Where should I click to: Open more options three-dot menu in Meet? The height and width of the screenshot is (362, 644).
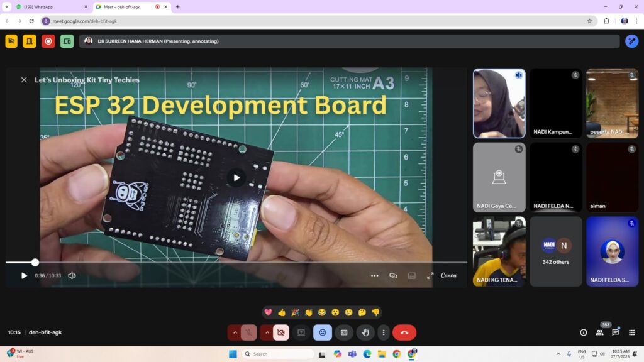[x=384, y=332]
